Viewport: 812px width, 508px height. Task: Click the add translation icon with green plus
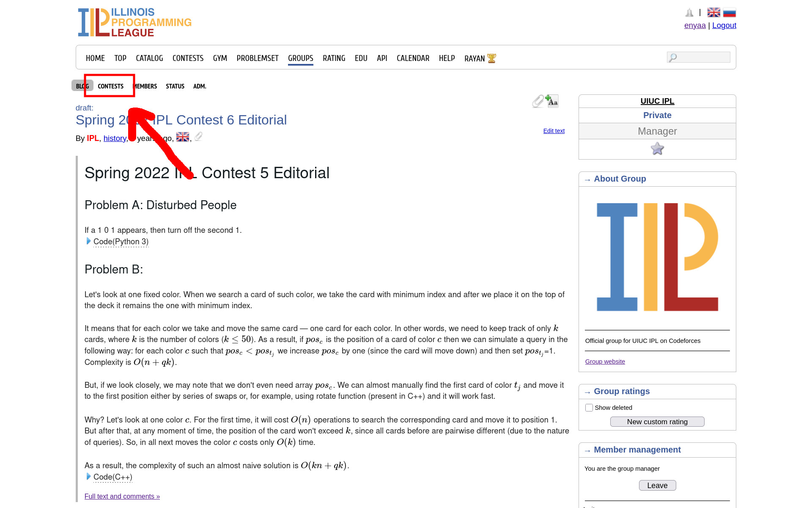point(552,101)
